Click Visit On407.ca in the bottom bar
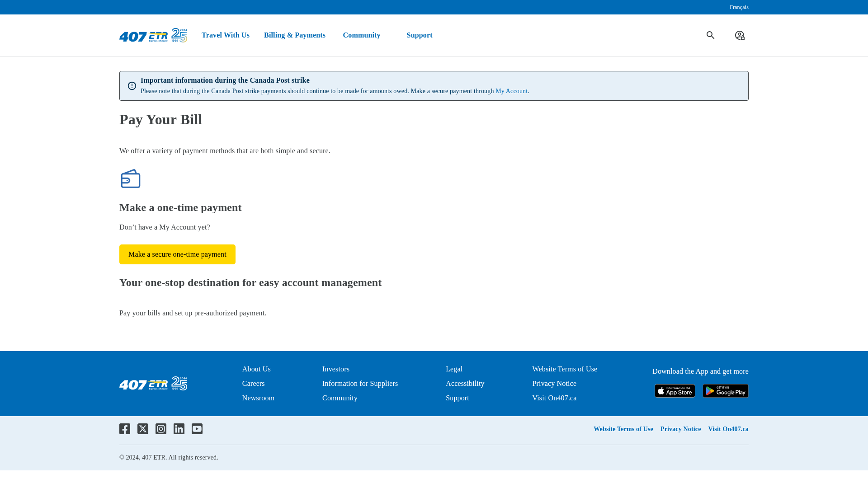868x488 pixels. 728,429
